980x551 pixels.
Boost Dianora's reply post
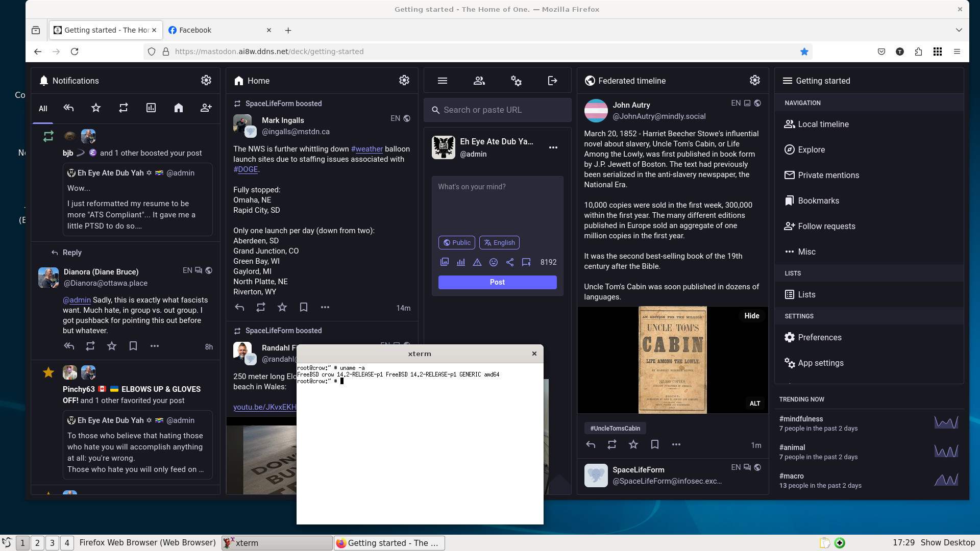click(90, 346)
